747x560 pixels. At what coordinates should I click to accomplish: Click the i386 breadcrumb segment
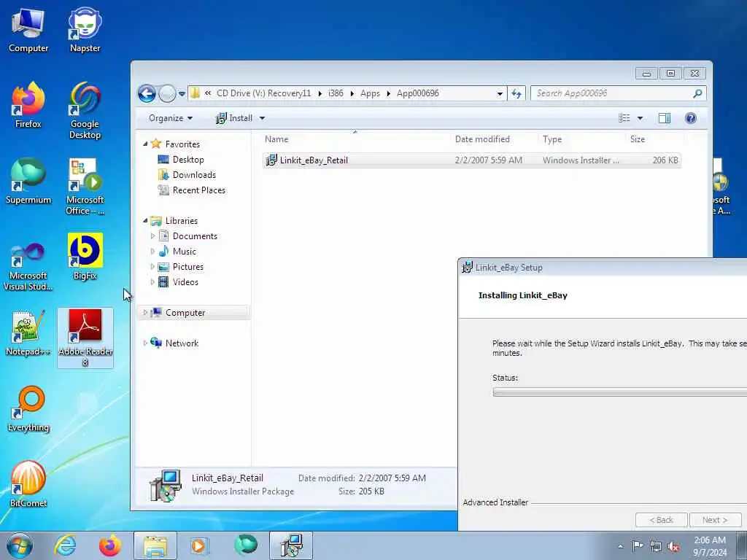(336, 93)
